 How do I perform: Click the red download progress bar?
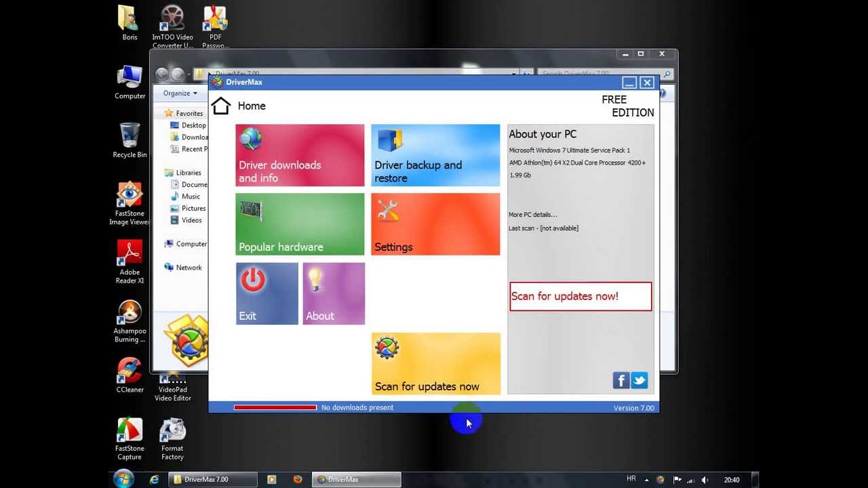pyautogui.click(x=275, y=407)
